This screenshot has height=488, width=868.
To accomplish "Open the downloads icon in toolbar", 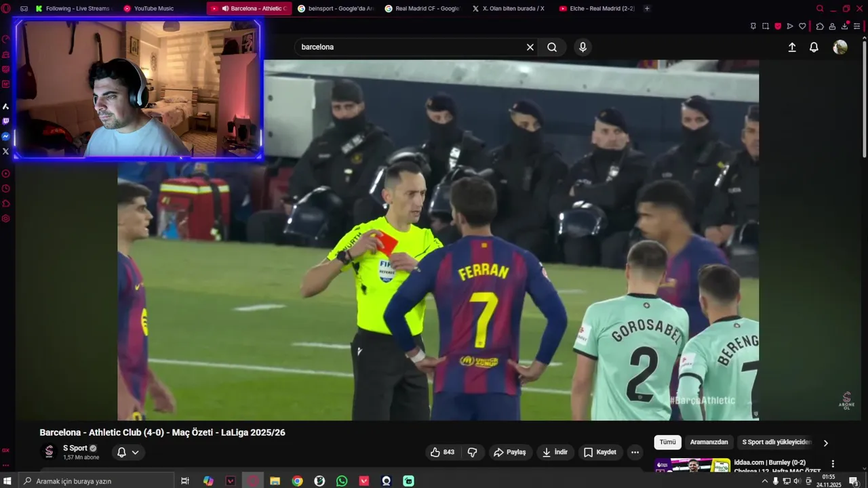I will tap(845, 26).
